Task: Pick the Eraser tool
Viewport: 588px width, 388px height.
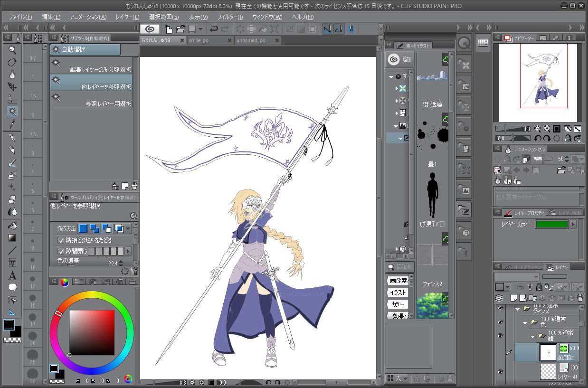Action: pos(12,199)
